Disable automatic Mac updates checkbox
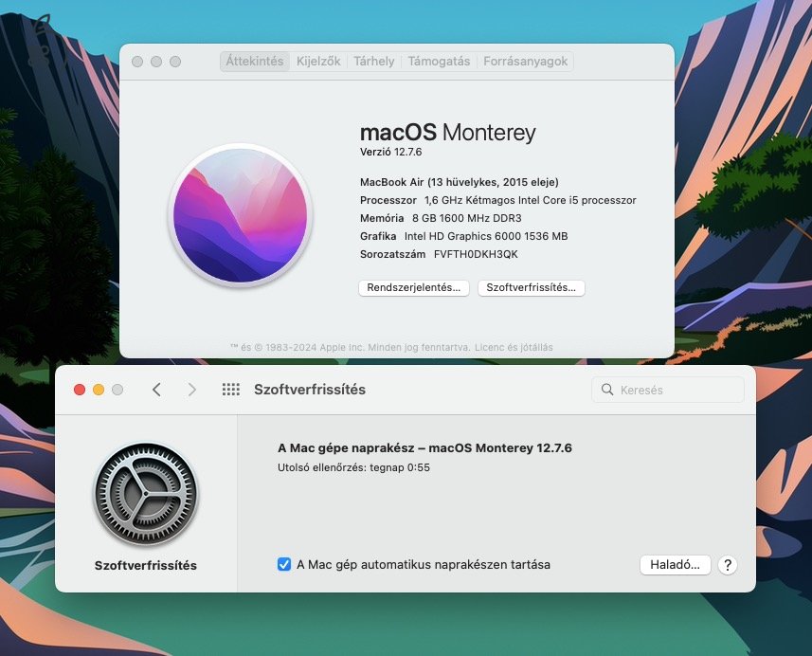The height and width of the screenshot is (656, 812). click(283, 564)
